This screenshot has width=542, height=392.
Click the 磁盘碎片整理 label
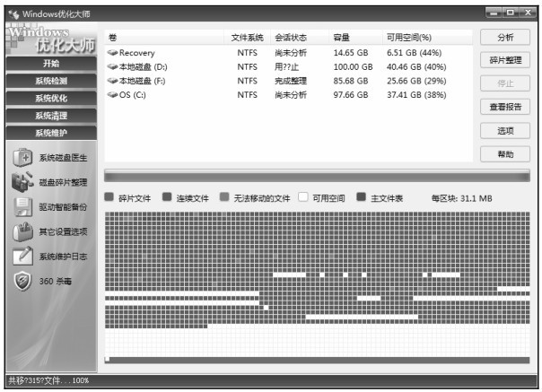[x=63, y=182]
